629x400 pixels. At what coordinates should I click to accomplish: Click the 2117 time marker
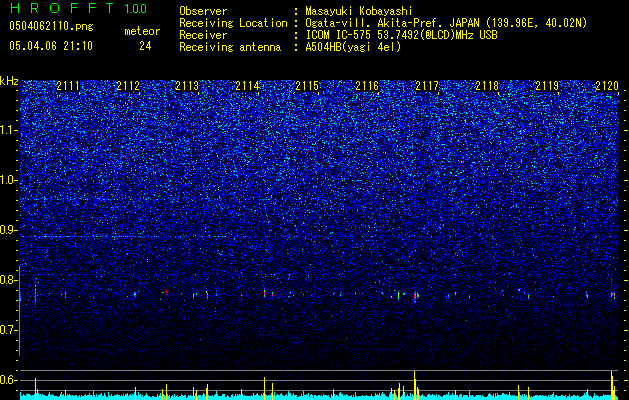point(427,86)
